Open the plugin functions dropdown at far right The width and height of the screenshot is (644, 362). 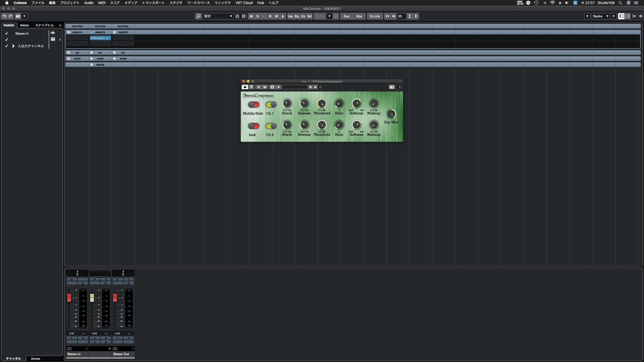[399, 87]
